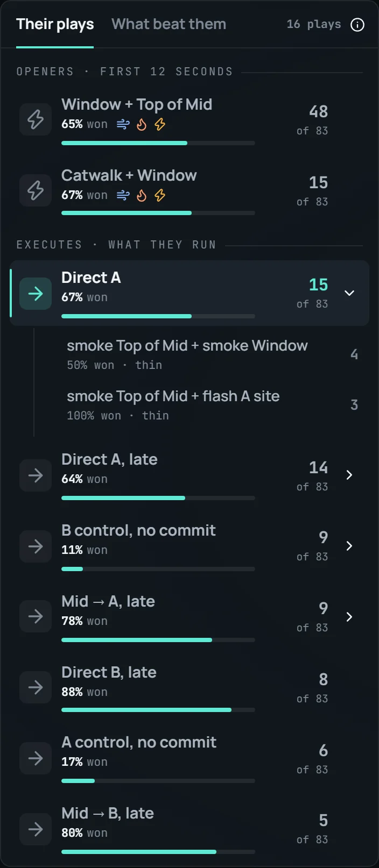Click the Direct B, late win-rate bar
Screen dimensions: 379x868
[x=158, y=710]
